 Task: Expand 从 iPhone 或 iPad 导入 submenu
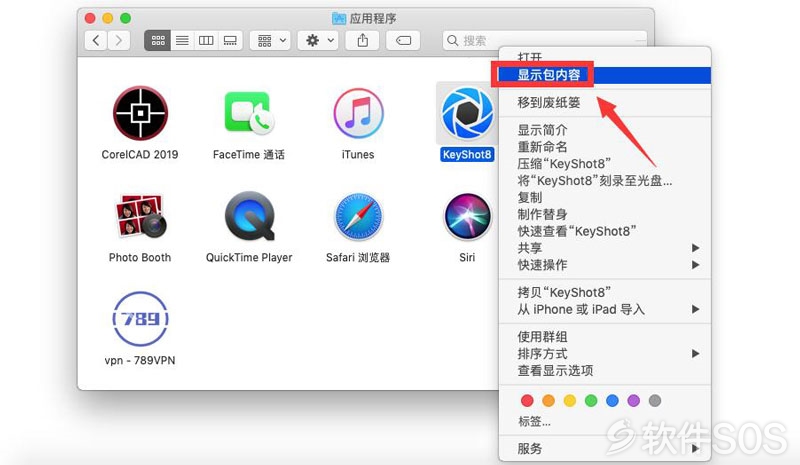(605, 309)
